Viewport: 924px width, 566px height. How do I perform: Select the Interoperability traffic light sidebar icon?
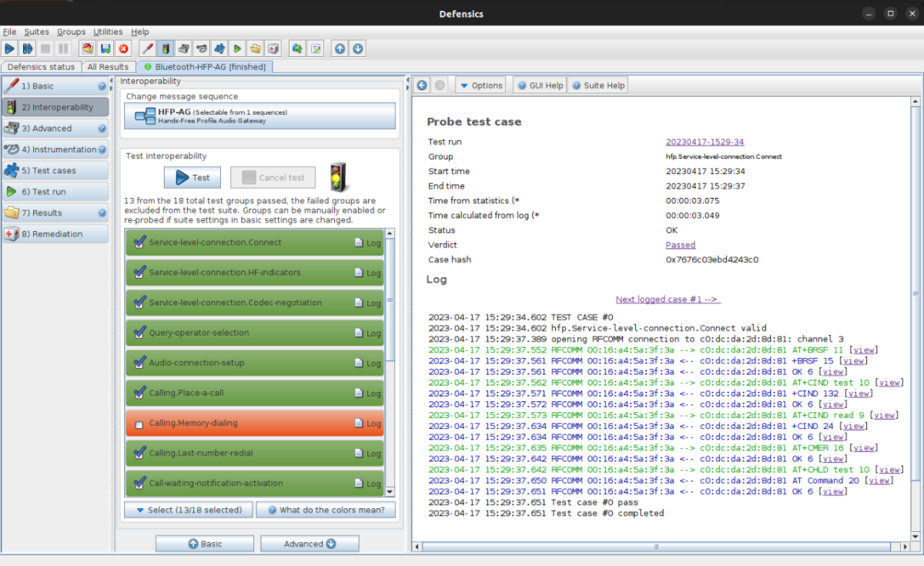click(11, 107)
